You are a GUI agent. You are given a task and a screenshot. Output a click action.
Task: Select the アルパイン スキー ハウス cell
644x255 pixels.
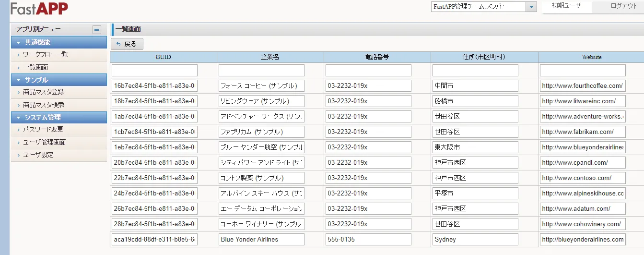pos(261,194)
